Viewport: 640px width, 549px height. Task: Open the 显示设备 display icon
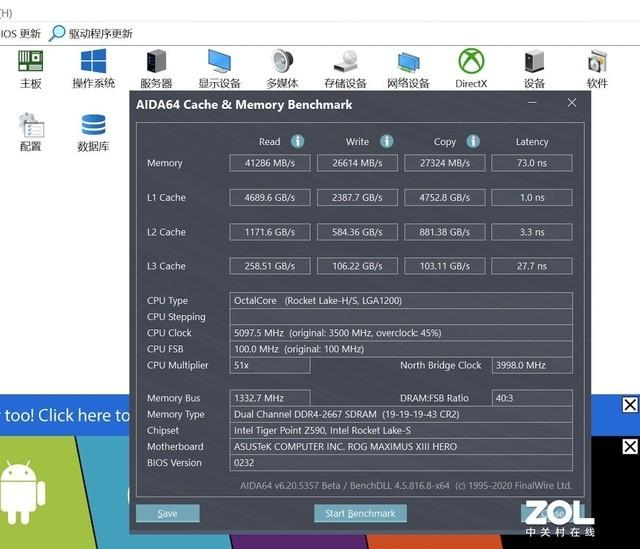pos(219,61)
